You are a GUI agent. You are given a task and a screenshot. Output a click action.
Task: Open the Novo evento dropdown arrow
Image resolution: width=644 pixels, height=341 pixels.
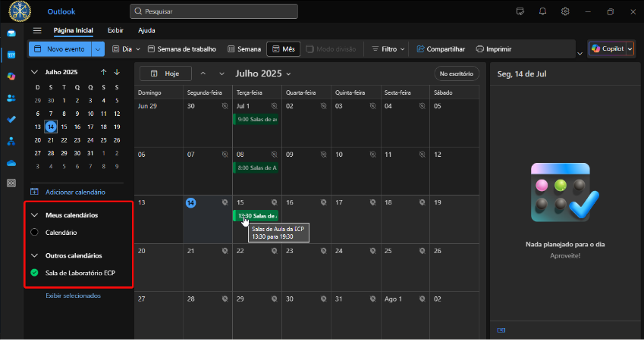tap(98, 48)
